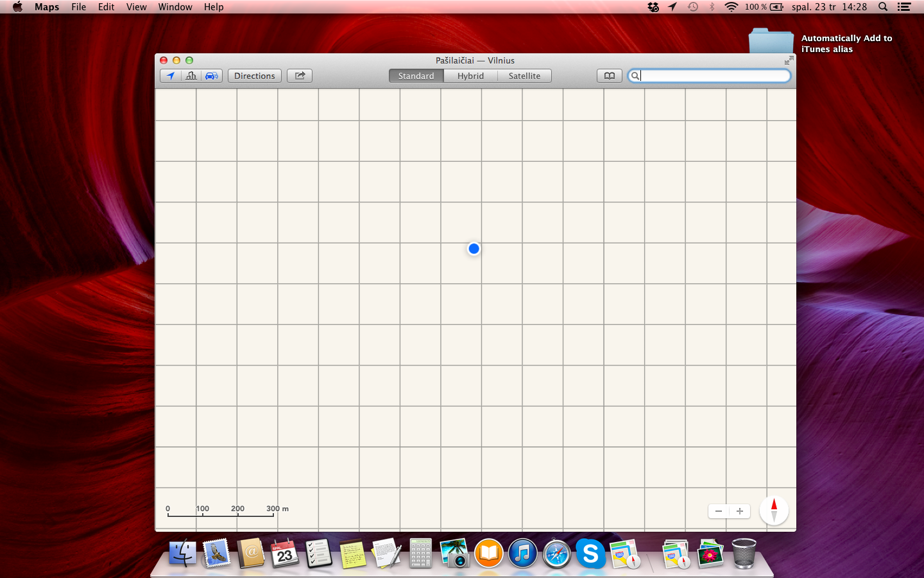Image resolution: width=924 pixels, height=578 pixels.
Task: Open Automatically Add to iTunes alias folder
Action: pyautogui.click(x=771, y=40)
